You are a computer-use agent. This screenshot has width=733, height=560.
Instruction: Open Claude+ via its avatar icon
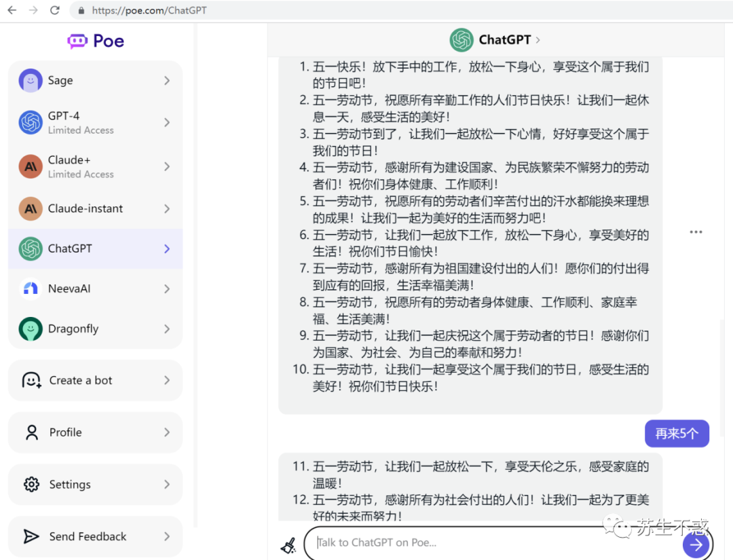pyautogui.click(x=31, y=166)
